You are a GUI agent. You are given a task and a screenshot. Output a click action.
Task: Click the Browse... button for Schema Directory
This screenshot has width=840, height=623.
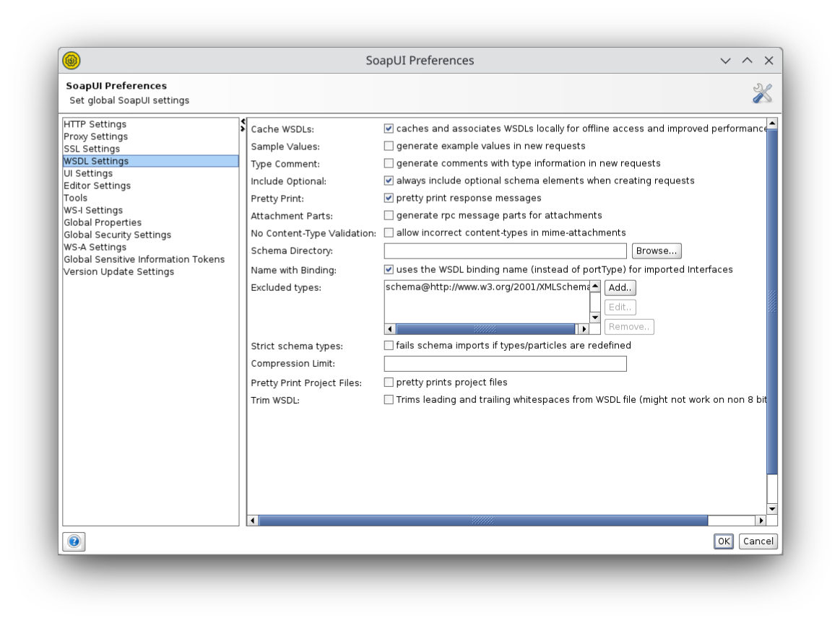(x=656, y=250)
